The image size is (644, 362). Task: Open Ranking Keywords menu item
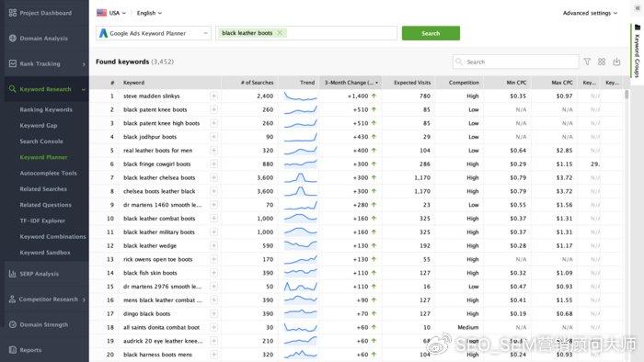46,109
